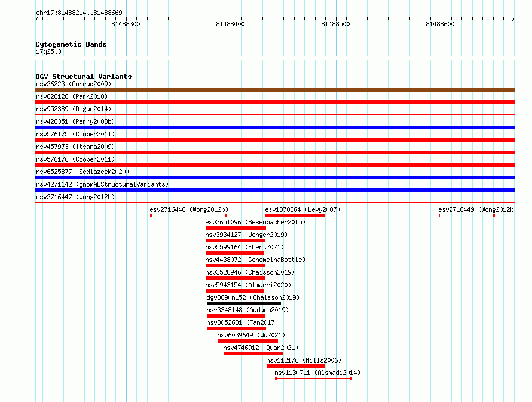Screen dimensions: 532x402
Task: Open nsv4438072 (GenomeinaBottle) label
Action: tap(255, 260)
